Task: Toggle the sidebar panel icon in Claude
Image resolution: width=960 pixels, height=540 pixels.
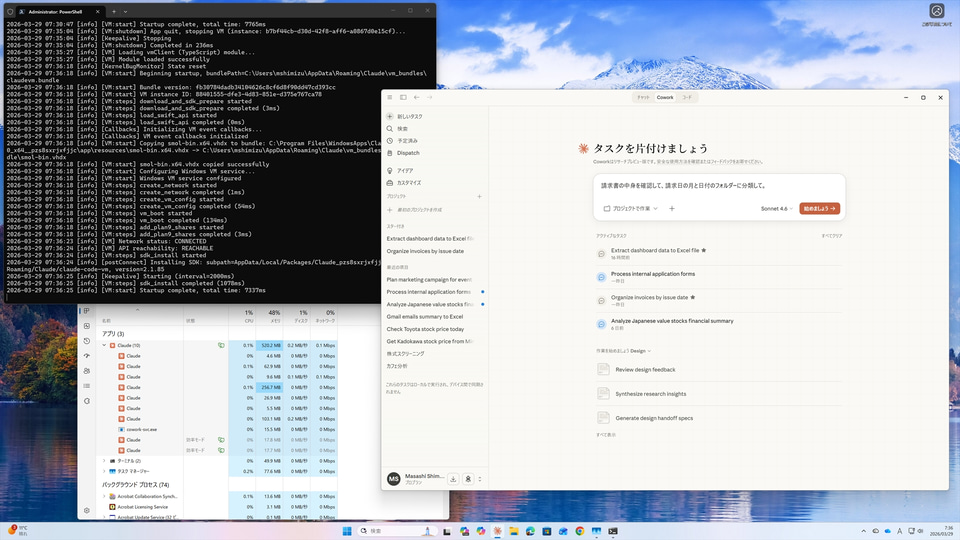Action: click(x=403, y=97)
